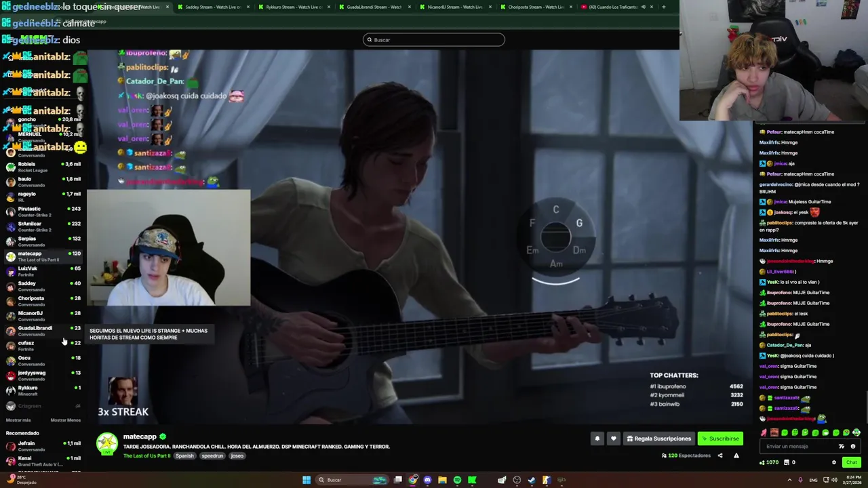Send message with the green Chat button
The height and width of the screenshot is (488, 868).
click(x=852, y=462)
